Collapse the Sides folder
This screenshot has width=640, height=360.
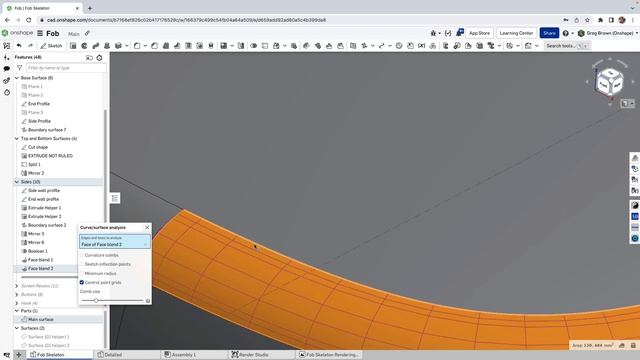[17, 182]
